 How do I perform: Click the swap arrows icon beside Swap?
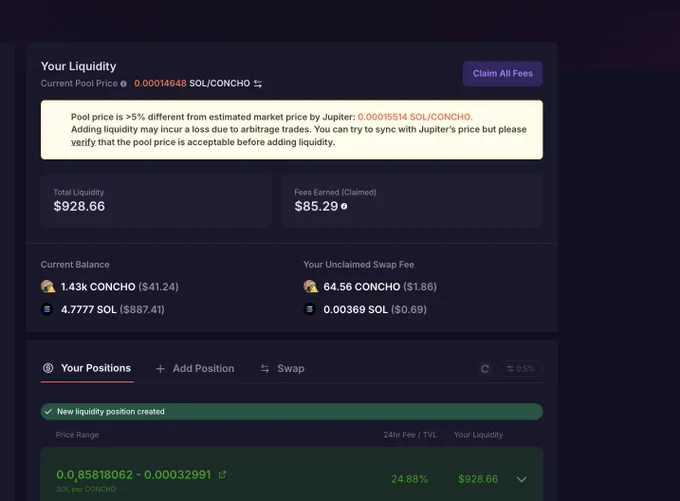tap(265, 369)
